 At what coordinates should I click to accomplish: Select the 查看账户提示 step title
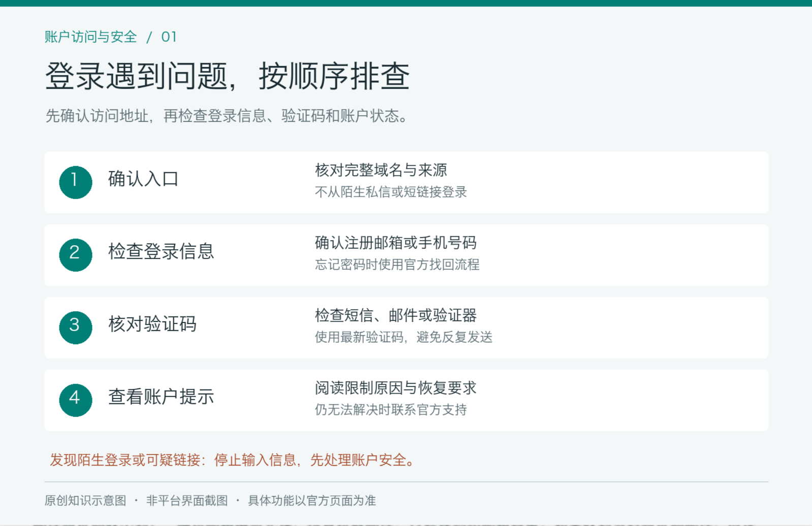[x=161, y=397]
